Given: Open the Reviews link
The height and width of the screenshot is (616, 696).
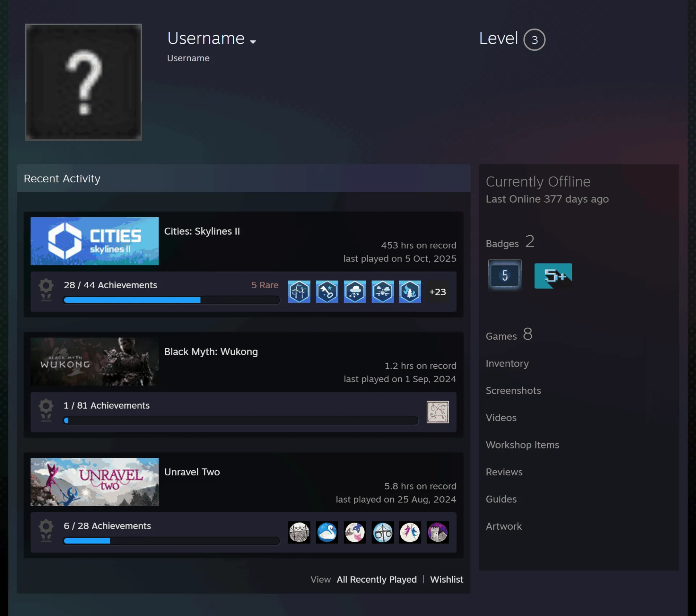Looking at the screenshot, I should coord(504,472).
